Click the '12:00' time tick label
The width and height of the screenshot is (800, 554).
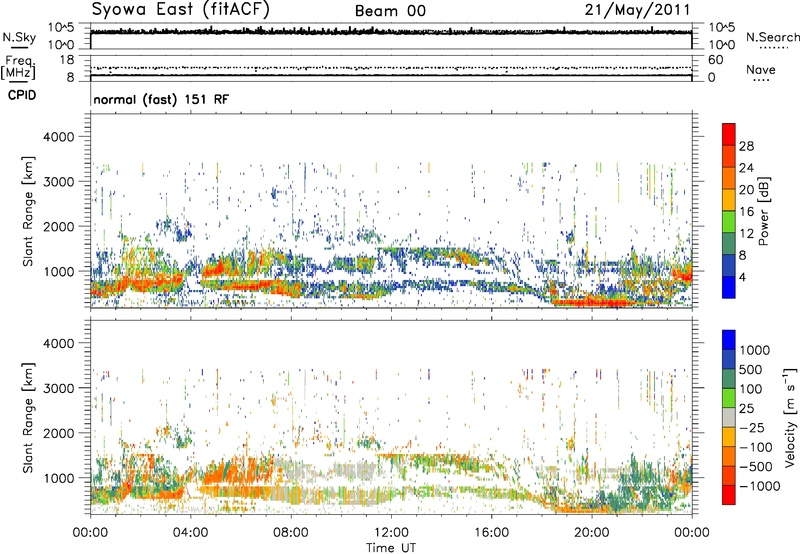(391, 533)
